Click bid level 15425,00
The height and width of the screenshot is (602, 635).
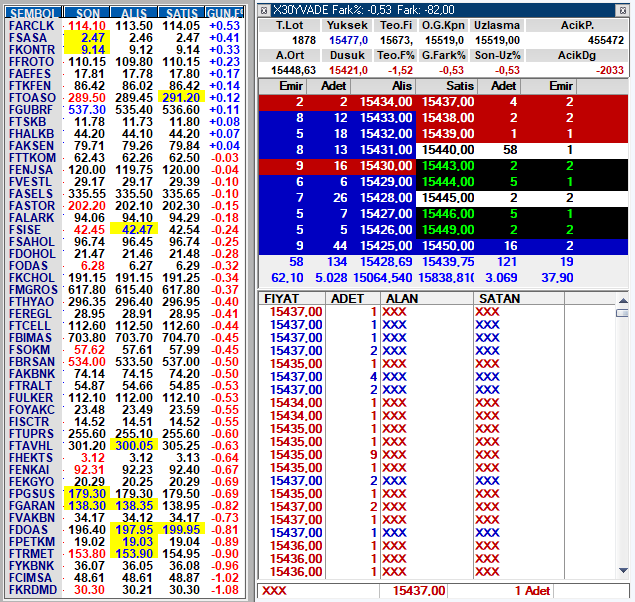386,246
